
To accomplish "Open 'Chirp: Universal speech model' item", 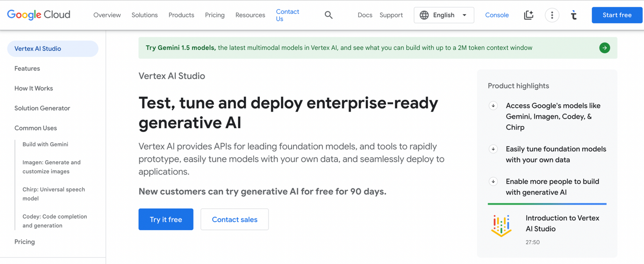I will pos(54,194).
